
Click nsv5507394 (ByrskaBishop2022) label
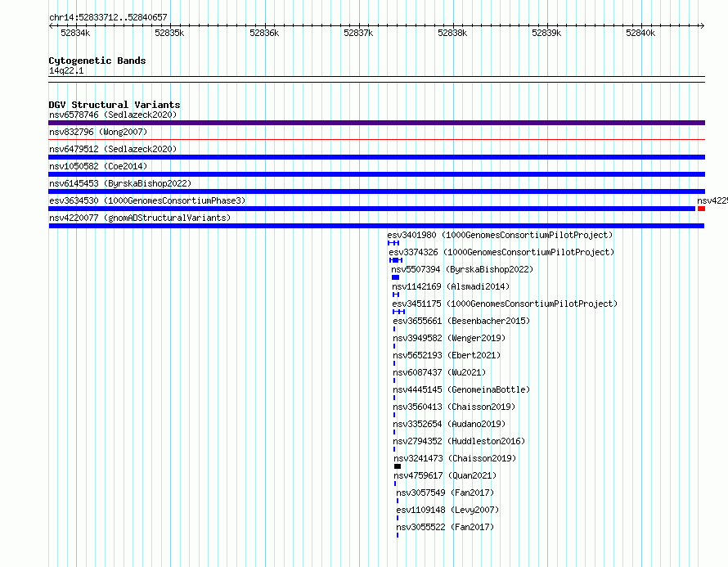tap(462, 269)
